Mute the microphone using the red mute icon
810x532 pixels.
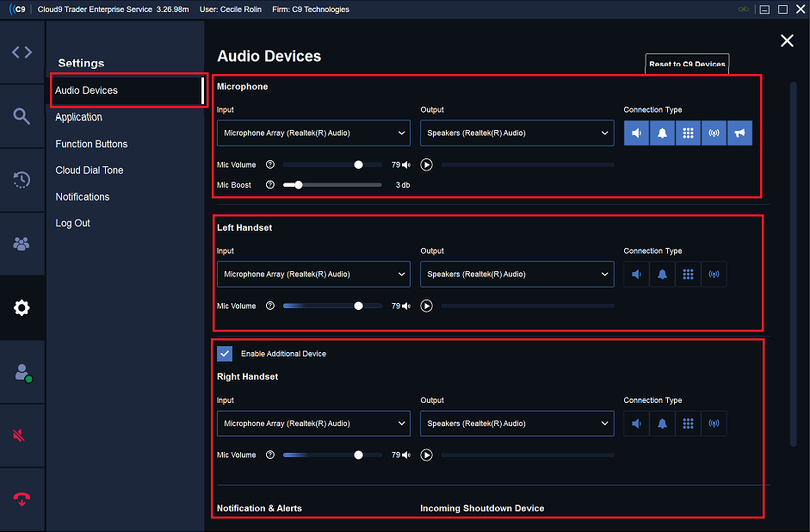tap(22, 435)
